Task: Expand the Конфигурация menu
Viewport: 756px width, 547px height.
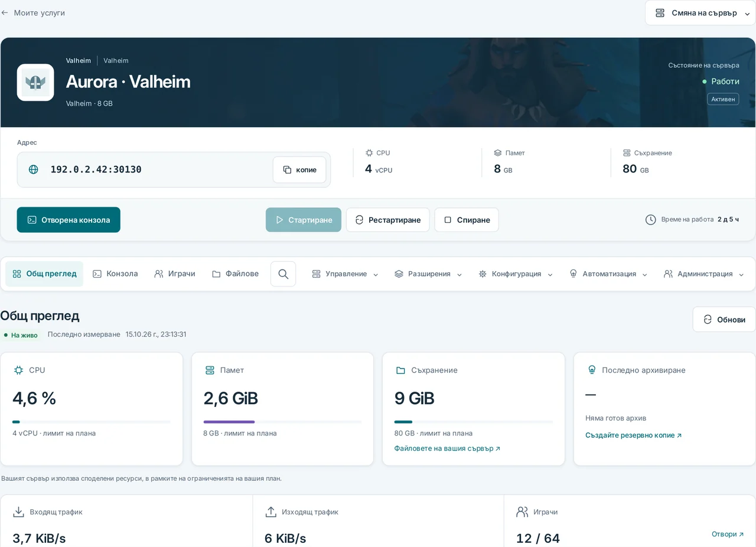Action: pos(516,274)
